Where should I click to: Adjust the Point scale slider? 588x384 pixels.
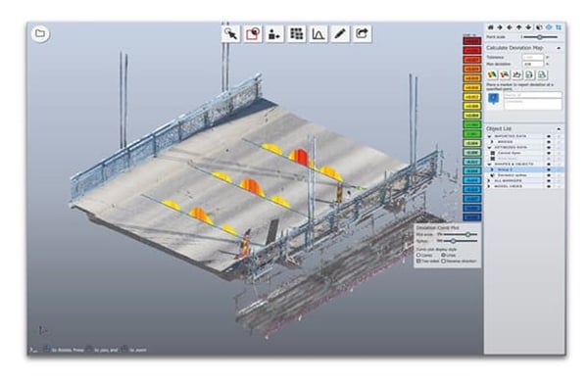[539, 37]
